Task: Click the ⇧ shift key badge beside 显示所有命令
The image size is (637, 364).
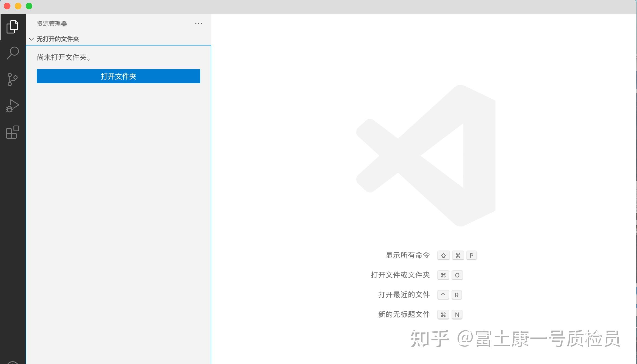Action: tap(443, 255)
